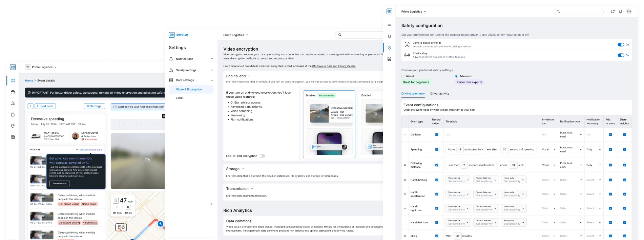Image resolution: width=644 pixels, height=240 pixels.
Task: Open the database icon in Safety configuration sidebar
Action: [389, 59]
